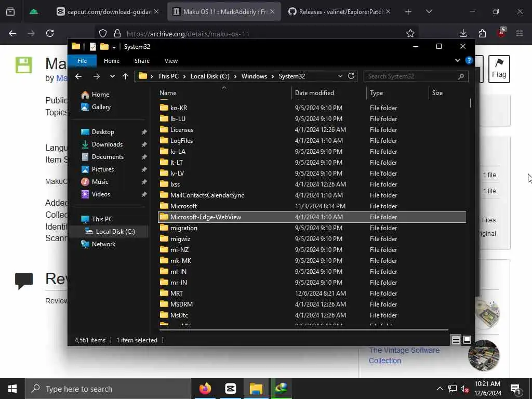This screenshot has width=532, height=399.
Task: Click Properties quick access toolbar icon
Action: pos(92,46)
